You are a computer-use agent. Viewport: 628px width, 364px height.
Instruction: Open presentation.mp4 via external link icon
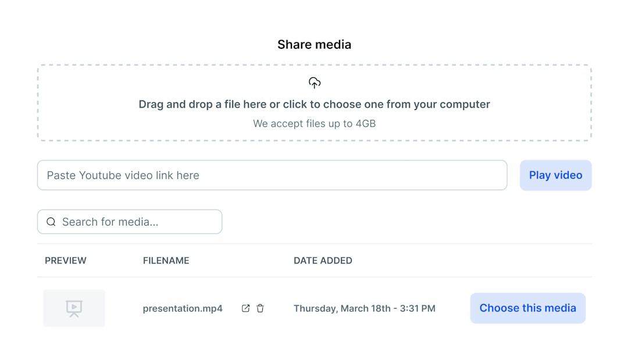pyautogui.click(x=245, y=308)
